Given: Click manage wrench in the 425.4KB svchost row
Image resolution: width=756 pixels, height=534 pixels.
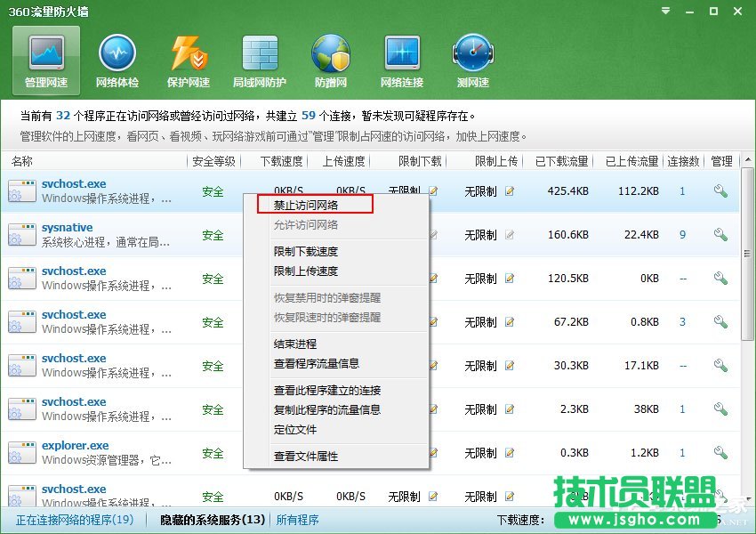Looking at the screenshot, I should pos(720,191).
